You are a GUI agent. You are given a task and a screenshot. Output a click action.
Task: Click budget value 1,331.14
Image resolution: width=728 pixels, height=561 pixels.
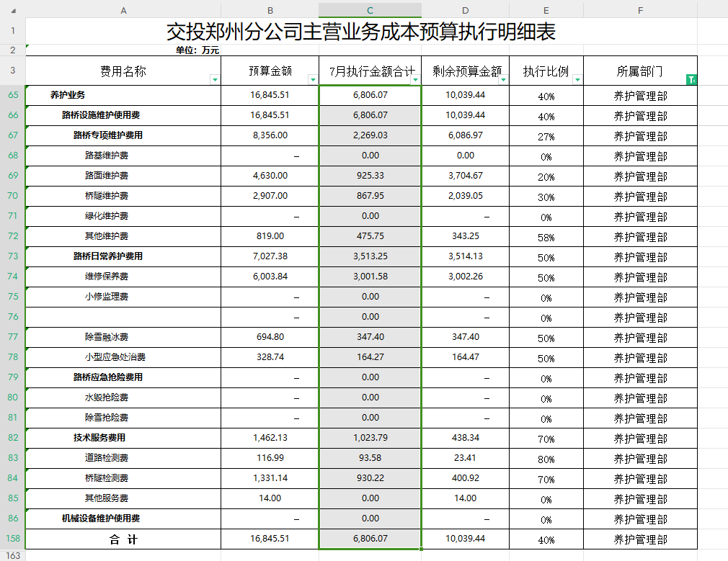tap(270, 478)
